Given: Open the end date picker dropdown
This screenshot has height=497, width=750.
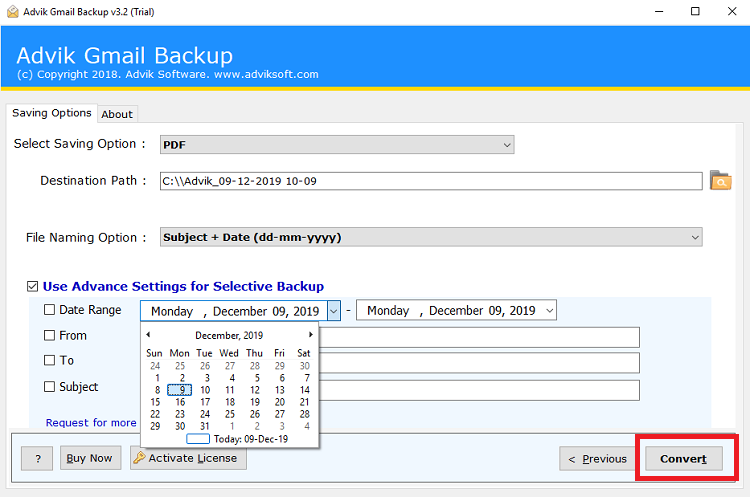Looking at the screenshot, I should tap(550, 310).
